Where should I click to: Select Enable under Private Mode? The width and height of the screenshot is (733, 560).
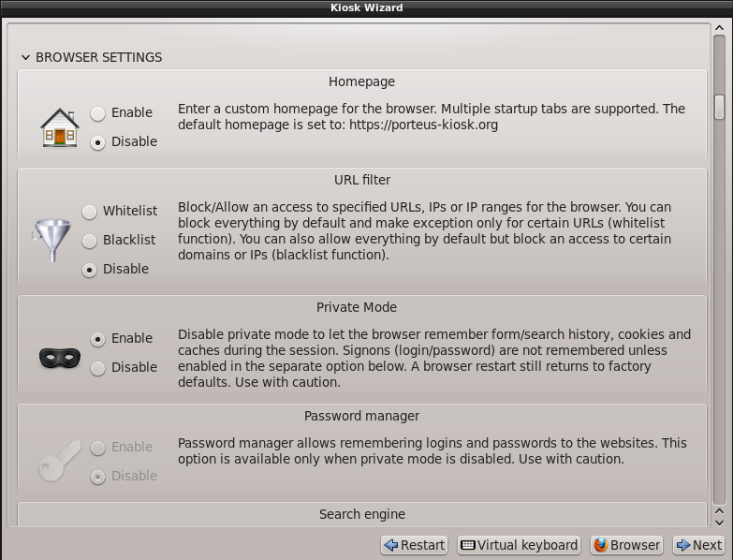[x=97, y=339]
